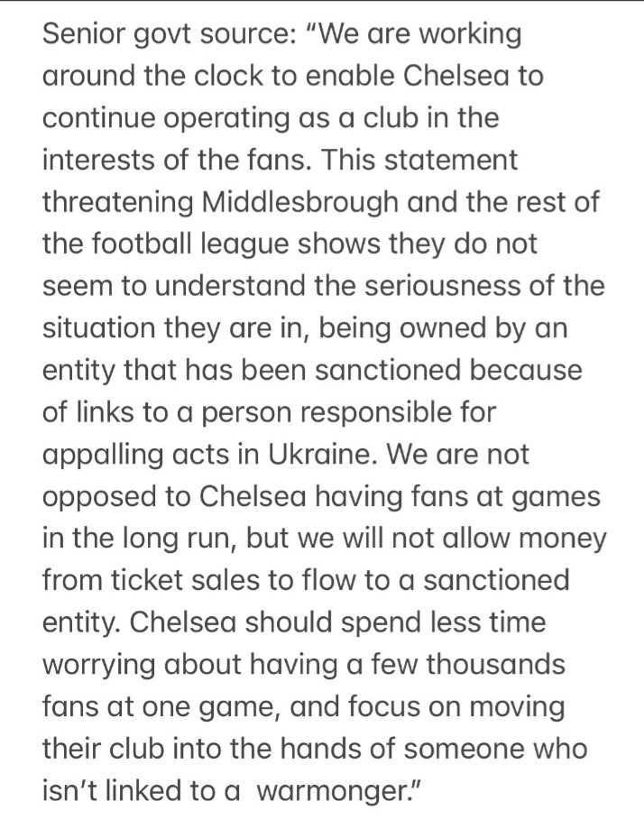This screenshot has height=829, width=644.
Task: Click the word "worrying"
Action: (x=99, y=666)
